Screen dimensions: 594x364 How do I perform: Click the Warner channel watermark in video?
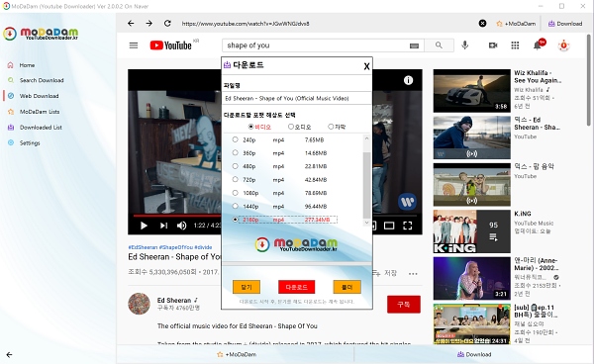pyautogui.click(x=407, y=202)
